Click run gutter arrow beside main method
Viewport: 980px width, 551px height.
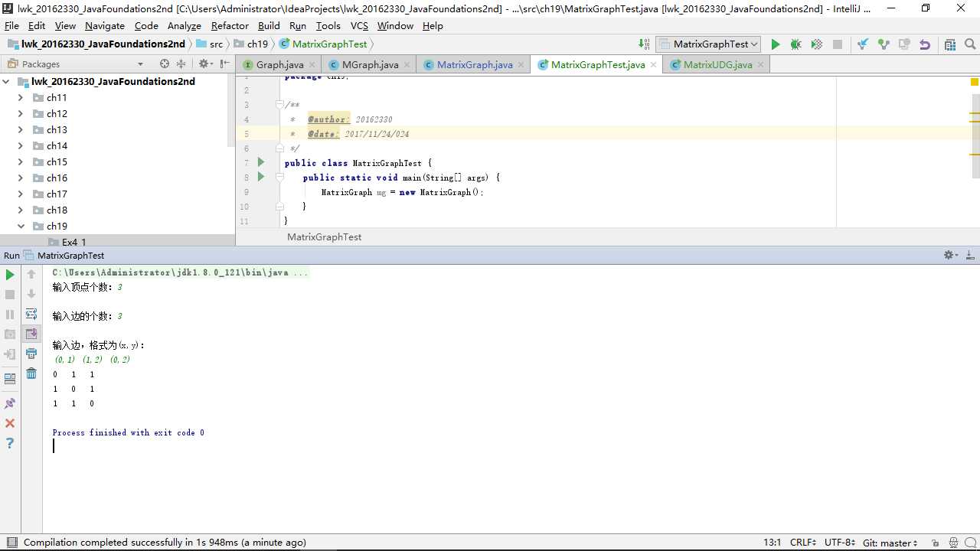tap(261, 177)
